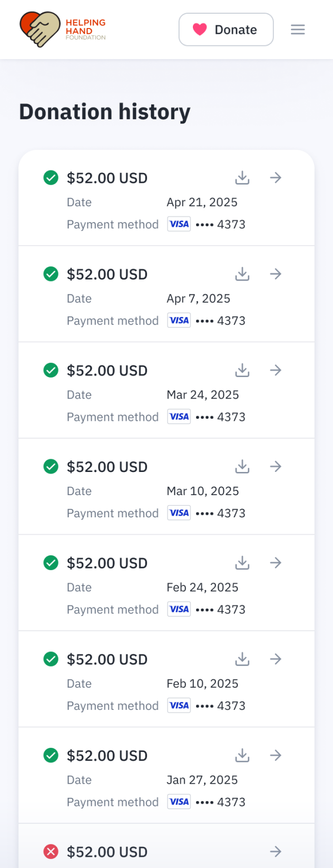Download receipt for Apr 21, 2025 donation
This screenshot has width=333, height=868.
point(242,178)
